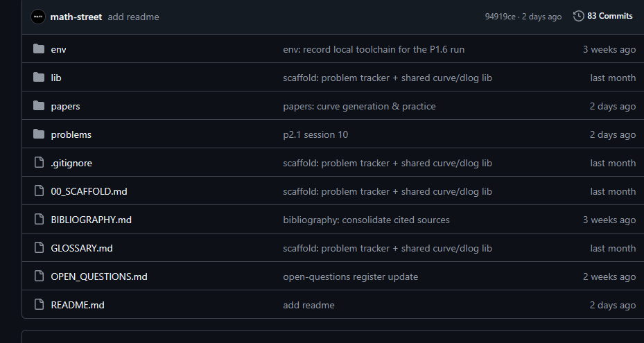
Task: Click the problems folder icon
Action: [x=39, y=134]
